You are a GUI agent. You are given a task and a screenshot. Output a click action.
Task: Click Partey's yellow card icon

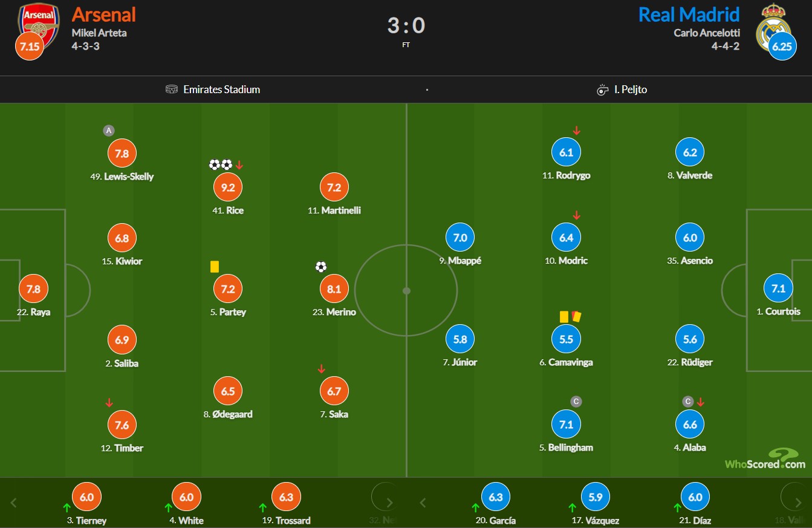point(214,267)
